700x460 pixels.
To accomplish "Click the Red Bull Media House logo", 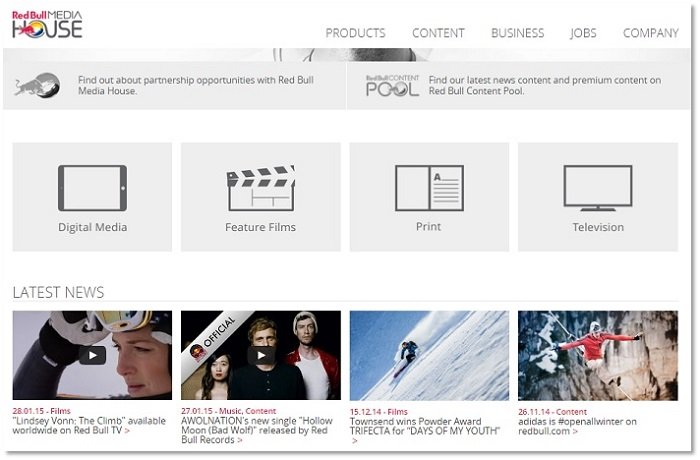I will click(x=47, y=25).
